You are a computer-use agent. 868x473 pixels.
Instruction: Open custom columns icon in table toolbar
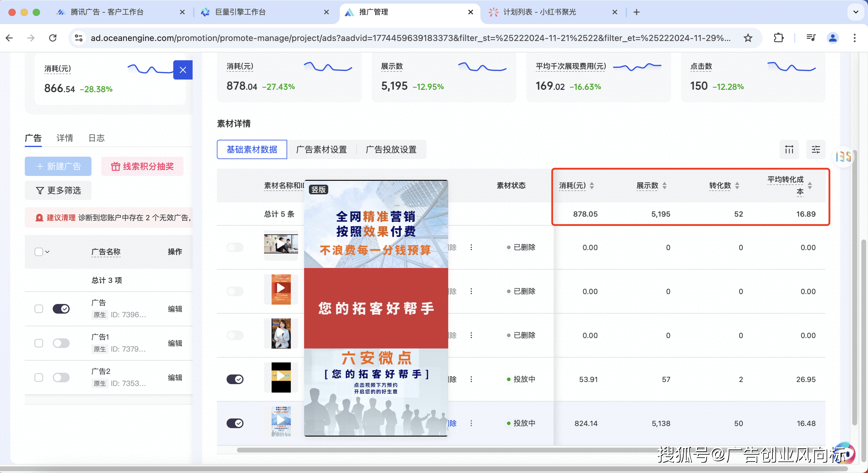[789, 149]
